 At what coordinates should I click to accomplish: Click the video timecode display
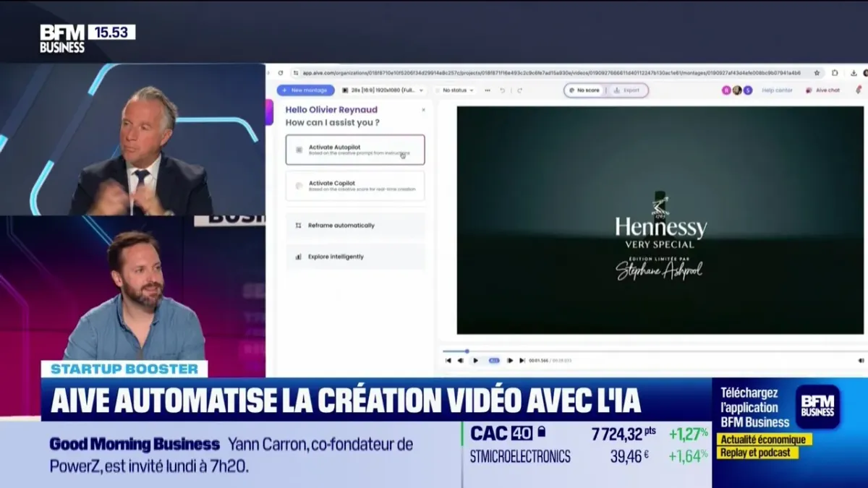tap(550, 360)
